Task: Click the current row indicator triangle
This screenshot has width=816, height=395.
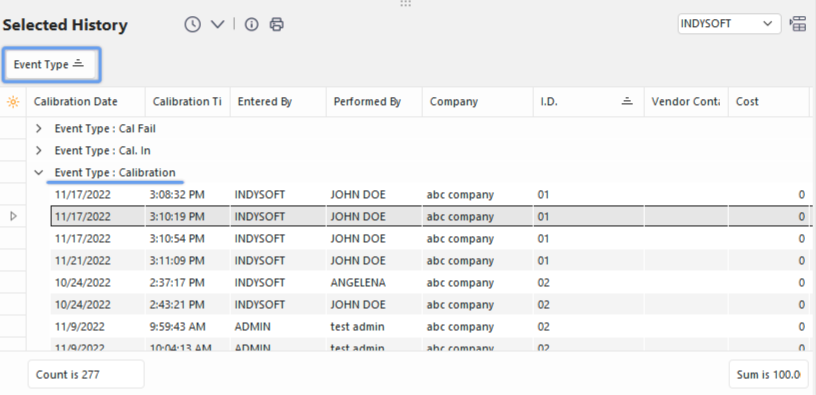Action: pos(14,216)
